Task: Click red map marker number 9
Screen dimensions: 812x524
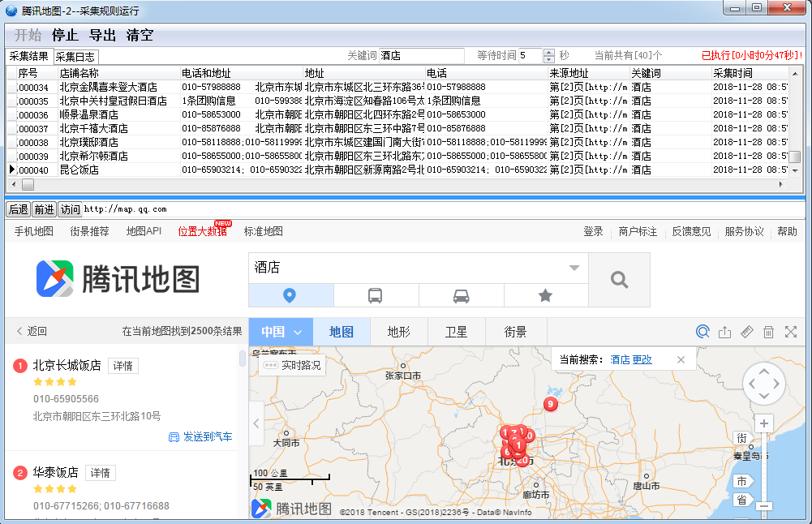Action: pos(551,404)
